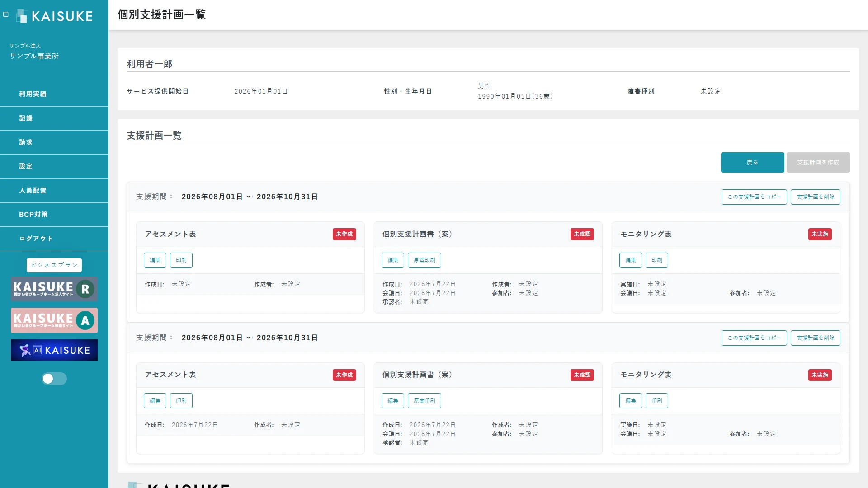Toggle the switch below the AI KAISUKE banner

(54, 379)
